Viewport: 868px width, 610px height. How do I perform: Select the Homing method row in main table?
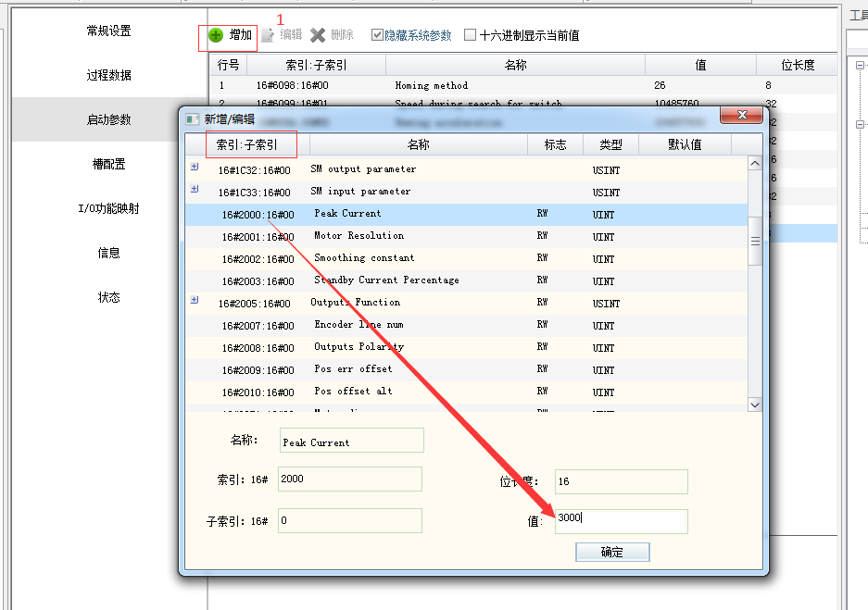point(523,85)
